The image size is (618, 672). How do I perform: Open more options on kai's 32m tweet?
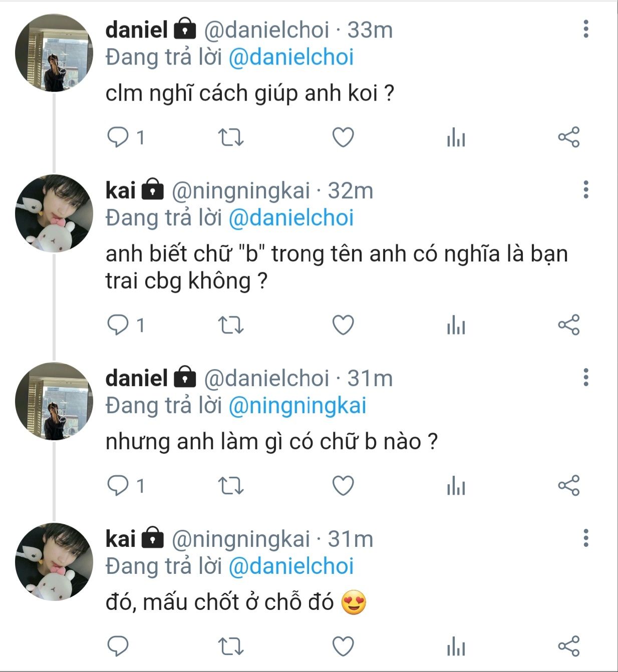pos(585,190)
